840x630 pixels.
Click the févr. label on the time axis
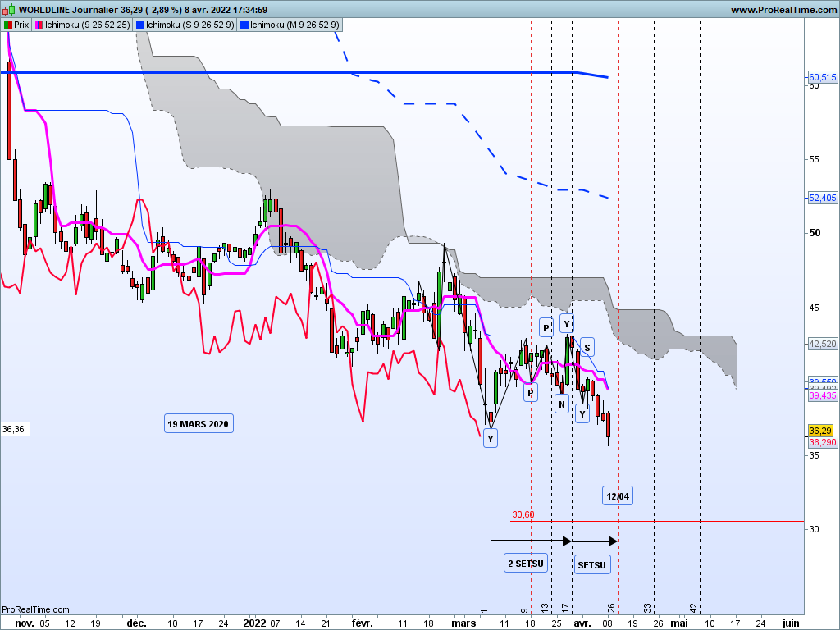(x=362, y=623)
